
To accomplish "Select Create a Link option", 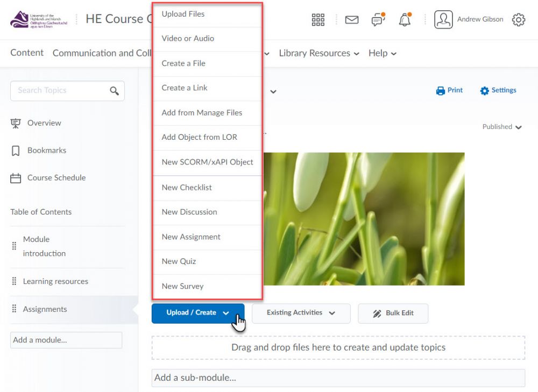I will [207, 88].
